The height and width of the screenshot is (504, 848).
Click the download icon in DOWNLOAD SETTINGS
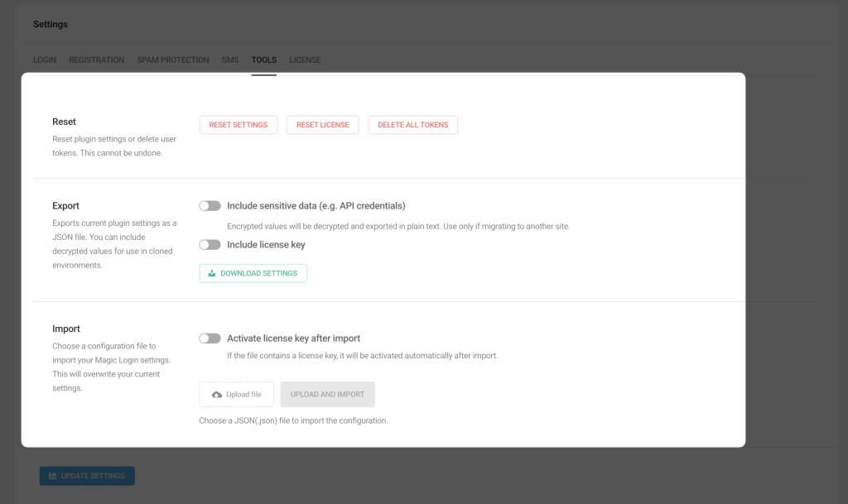[x=212, y=273]
